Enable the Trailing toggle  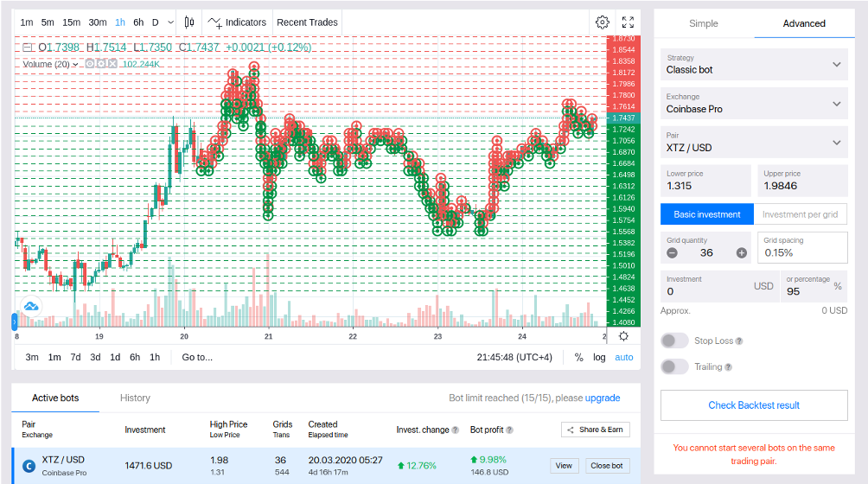pyautogui.click(x=674, y=366)
